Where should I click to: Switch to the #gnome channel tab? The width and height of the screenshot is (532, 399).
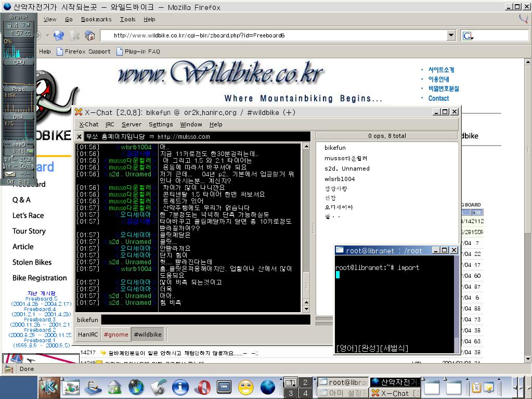(116, 334)
